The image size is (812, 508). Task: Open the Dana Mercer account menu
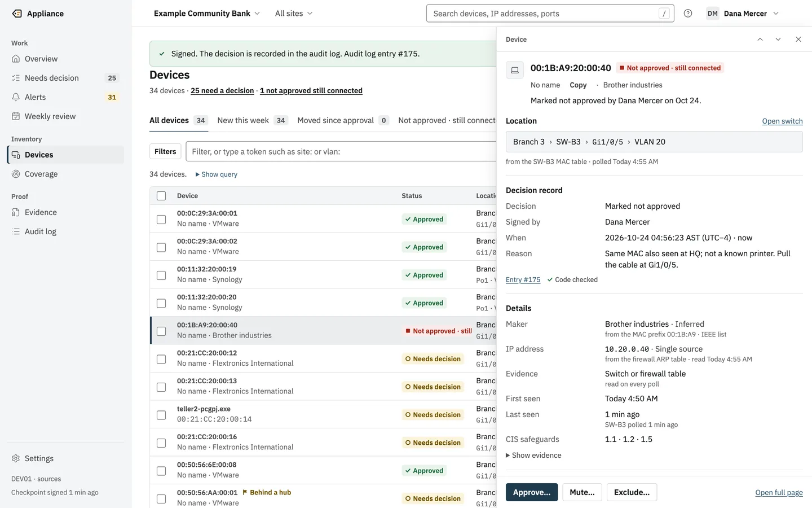pos(743,14)
